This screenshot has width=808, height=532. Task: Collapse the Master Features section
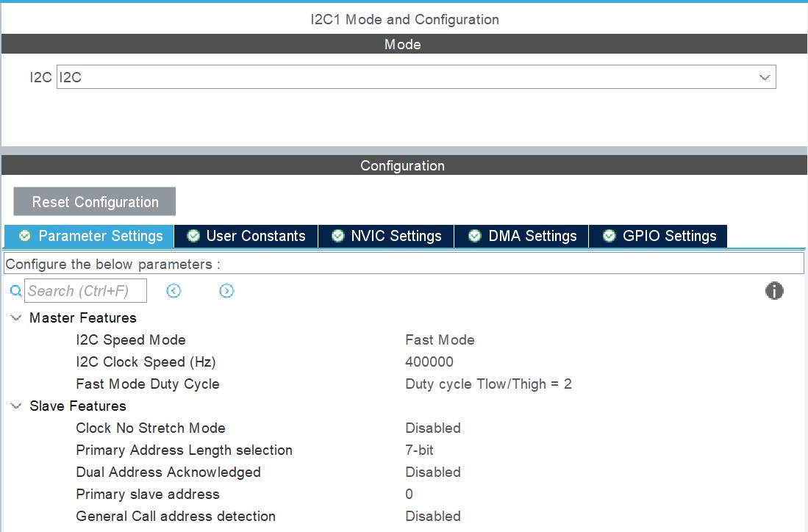coord(16,318)
